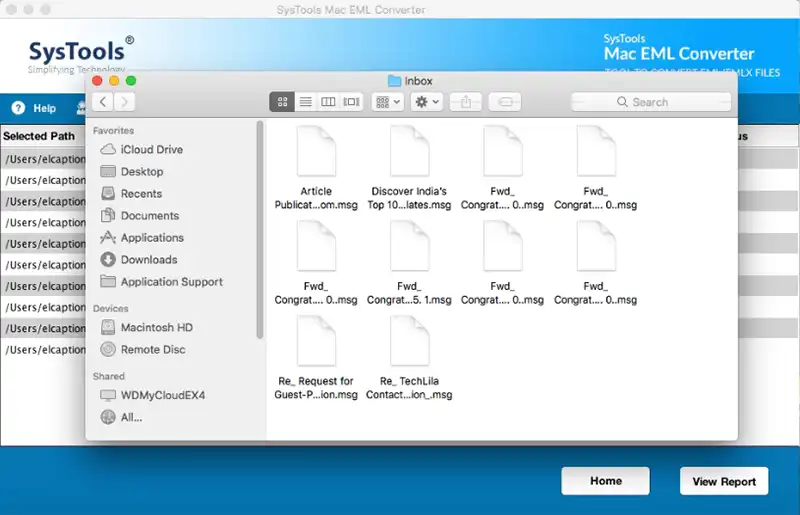Switch Finder to column view
The image size is (800, 515).
point(328,102)
